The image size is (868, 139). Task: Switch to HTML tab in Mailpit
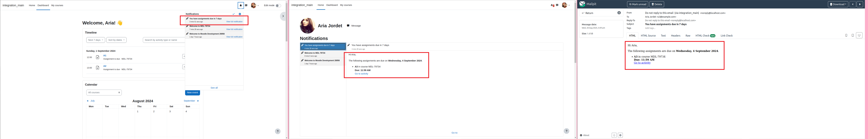pos(632,36)
